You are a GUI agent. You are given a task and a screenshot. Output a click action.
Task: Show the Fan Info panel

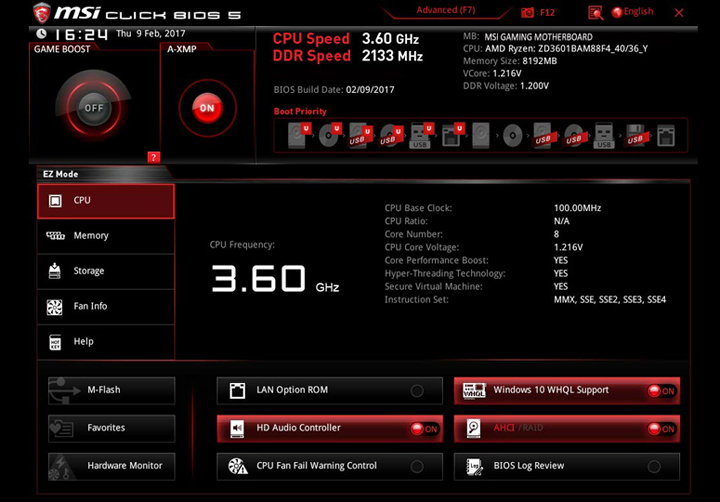(106, 306)
